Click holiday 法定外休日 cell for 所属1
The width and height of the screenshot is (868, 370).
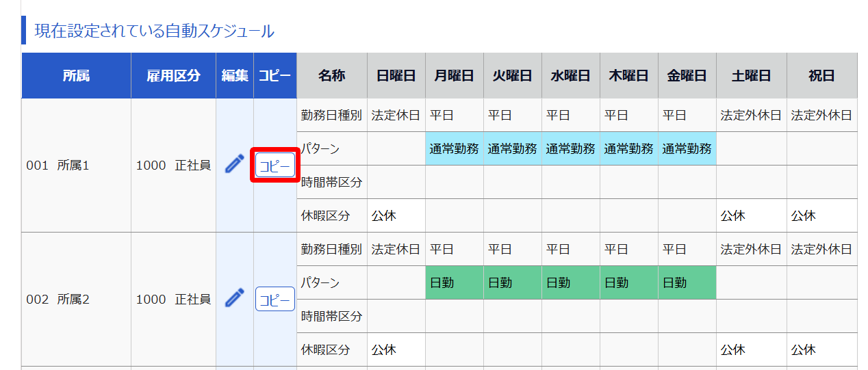tap(822, 116)
